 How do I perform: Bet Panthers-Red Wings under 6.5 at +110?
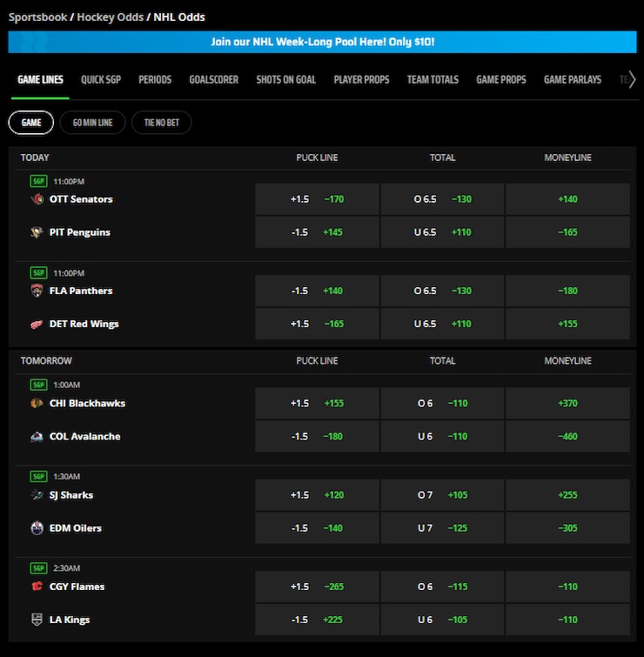442,324
